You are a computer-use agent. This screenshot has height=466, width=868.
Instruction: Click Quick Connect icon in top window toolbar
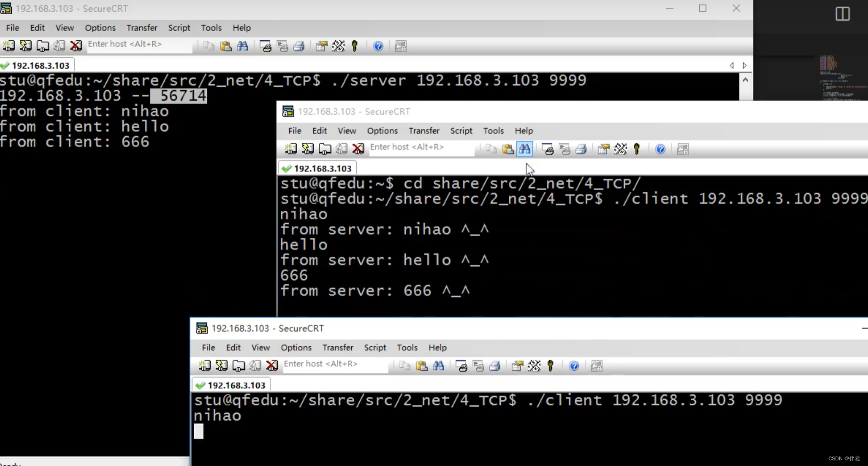pyautogui.click(x=26, y=46)
